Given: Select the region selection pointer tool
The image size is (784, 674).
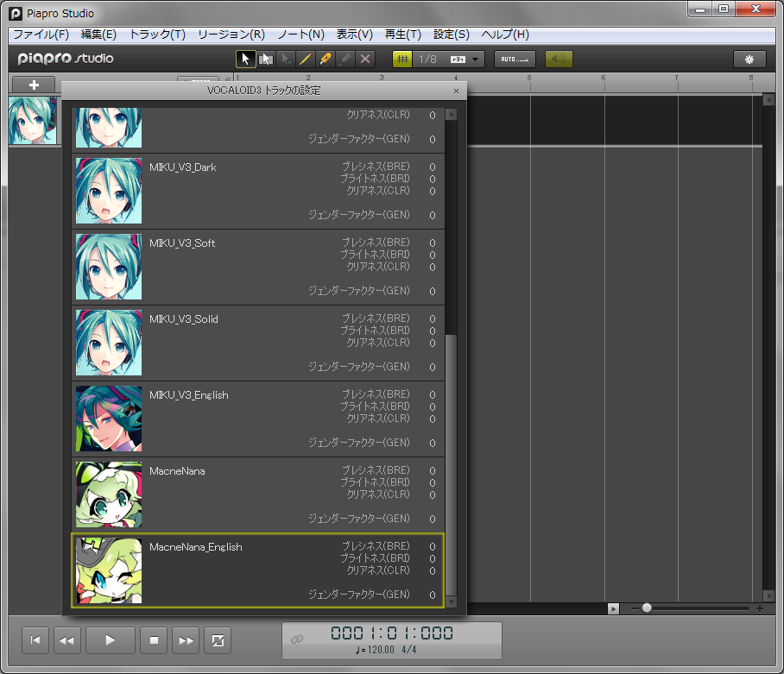Looking at the screenshot, I should (x=265, y=59).
